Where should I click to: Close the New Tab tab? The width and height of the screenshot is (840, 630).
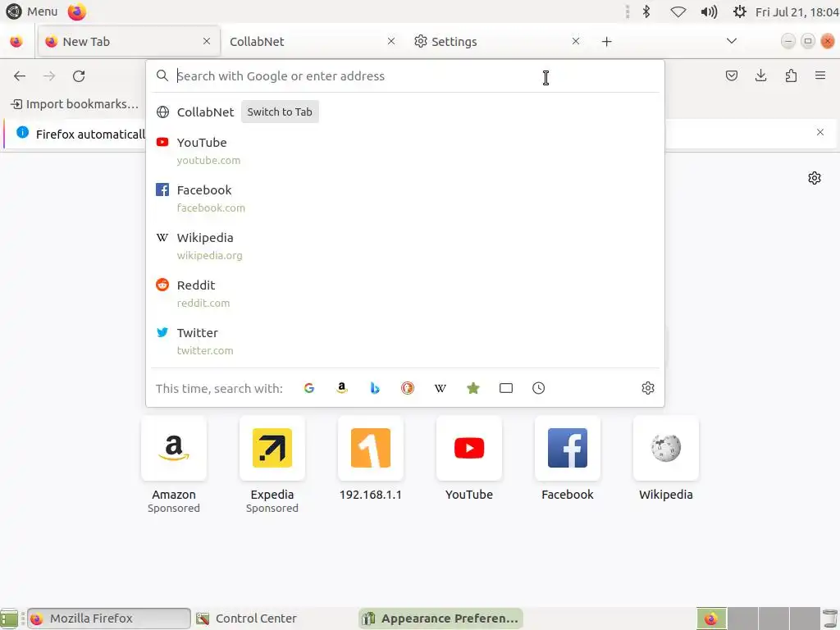[207, 41]
